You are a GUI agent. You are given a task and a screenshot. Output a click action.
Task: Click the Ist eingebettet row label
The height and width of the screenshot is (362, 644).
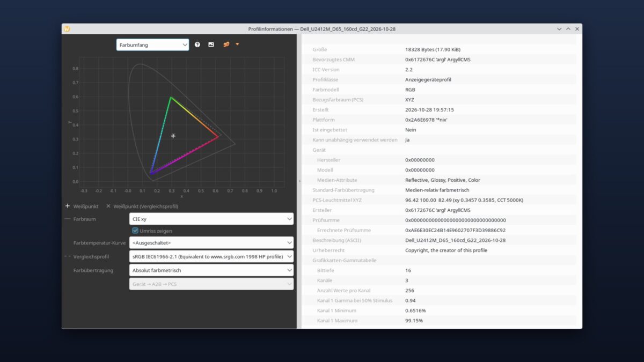pyautogui.click(x=329, y=130)
